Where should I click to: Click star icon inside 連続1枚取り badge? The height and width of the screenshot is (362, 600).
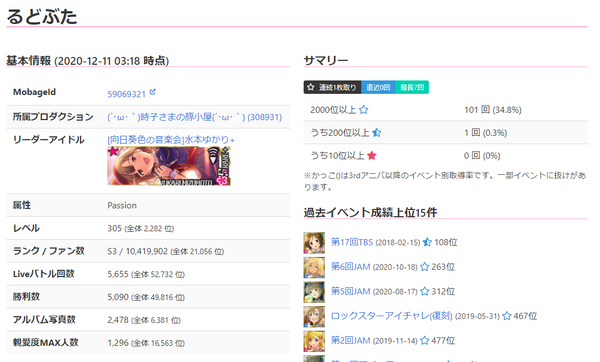pos(311,87)
